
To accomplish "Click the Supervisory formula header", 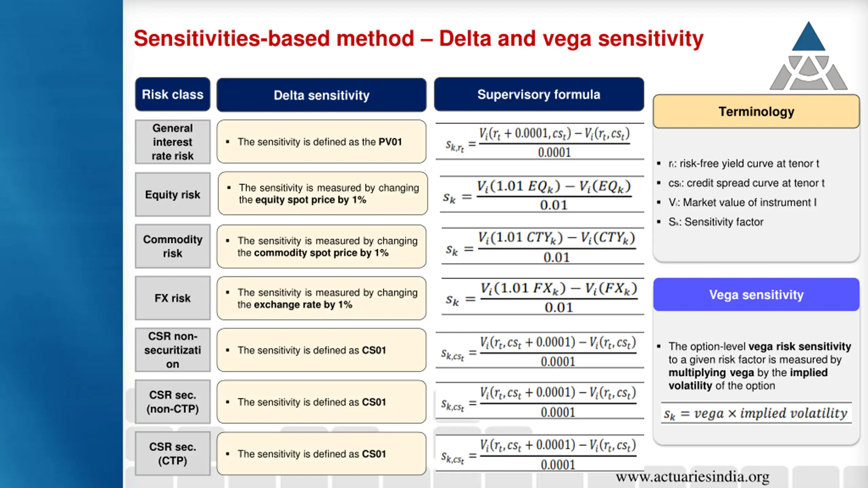I will point(539,95).
